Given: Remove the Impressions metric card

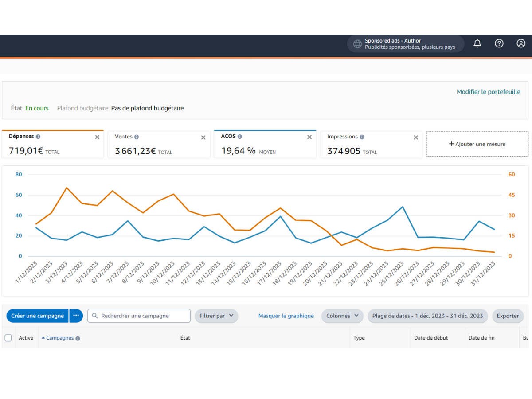Looking at the screenshot, I should tap(416, 137).
